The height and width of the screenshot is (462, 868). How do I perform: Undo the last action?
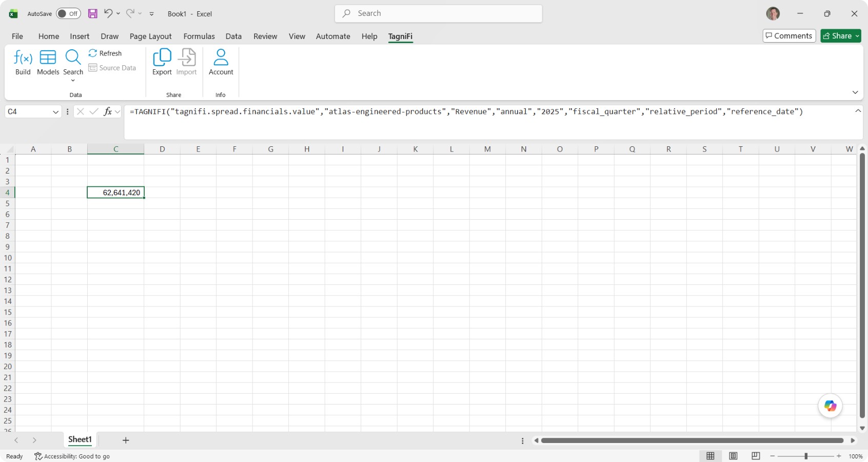point(108,13)
